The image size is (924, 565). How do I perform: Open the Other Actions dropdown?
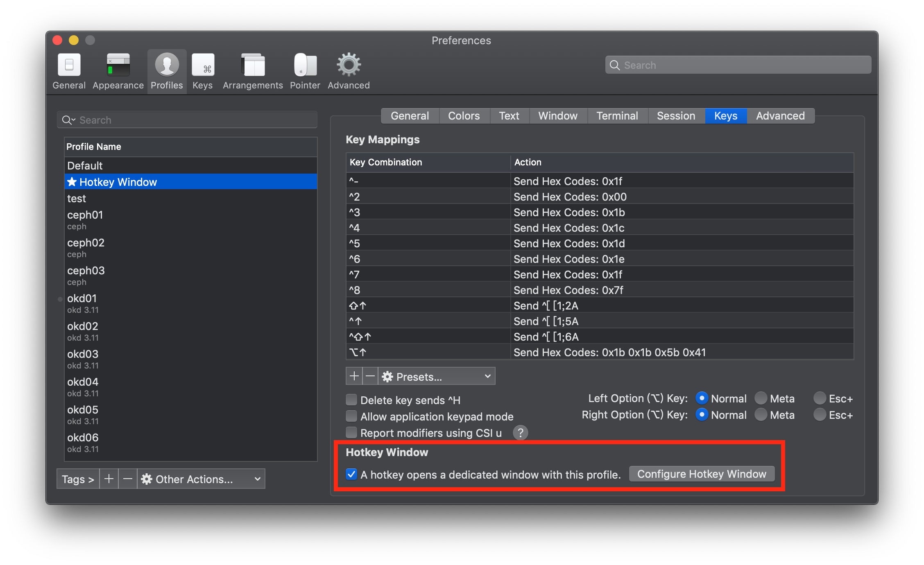tap(201, 479)
